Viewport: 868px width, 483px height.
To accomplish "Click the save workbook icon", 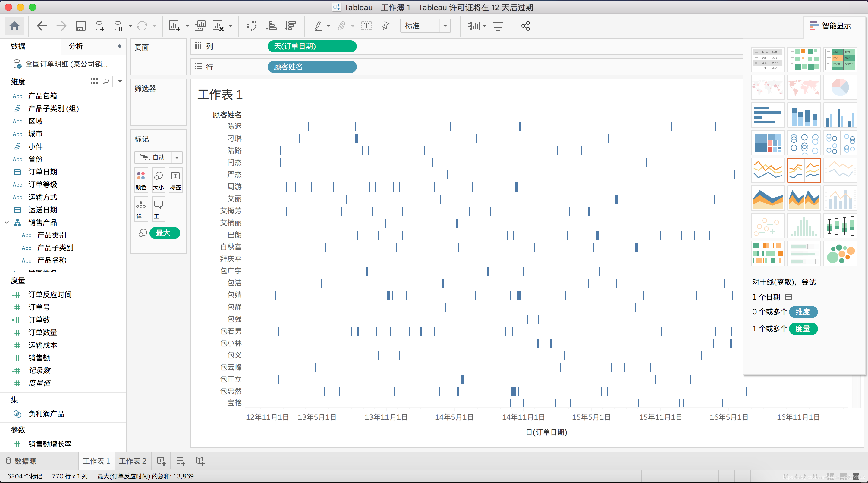I will point(80,26).
